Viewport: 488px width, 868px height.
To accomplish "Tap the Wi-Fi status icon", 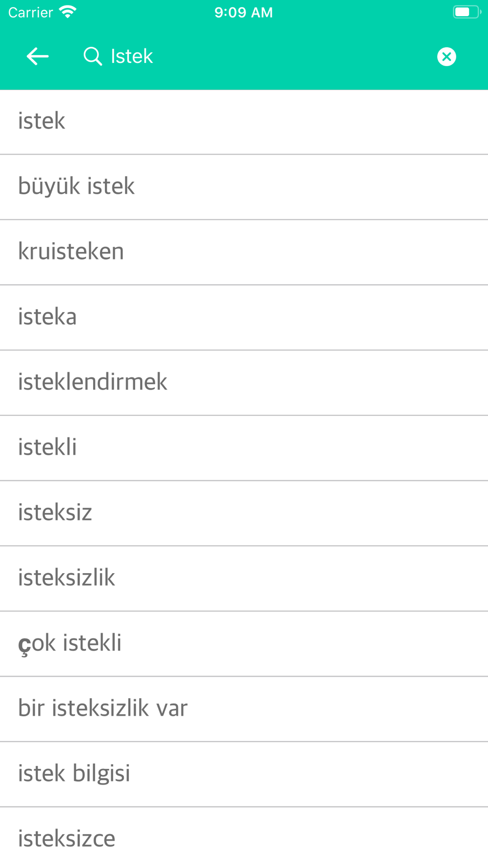I will coord(67,12).
